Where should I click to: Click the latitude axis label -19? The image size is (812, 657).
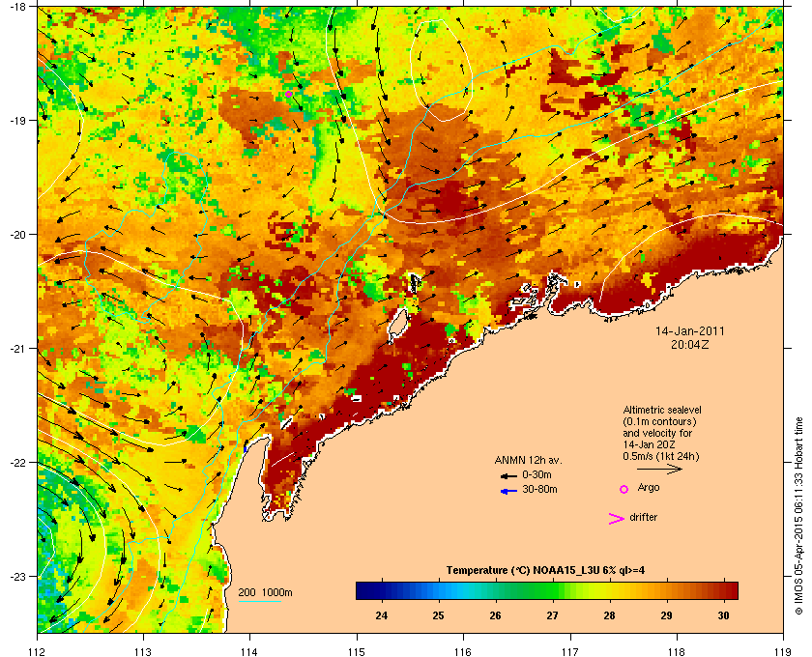click(17, 121)
